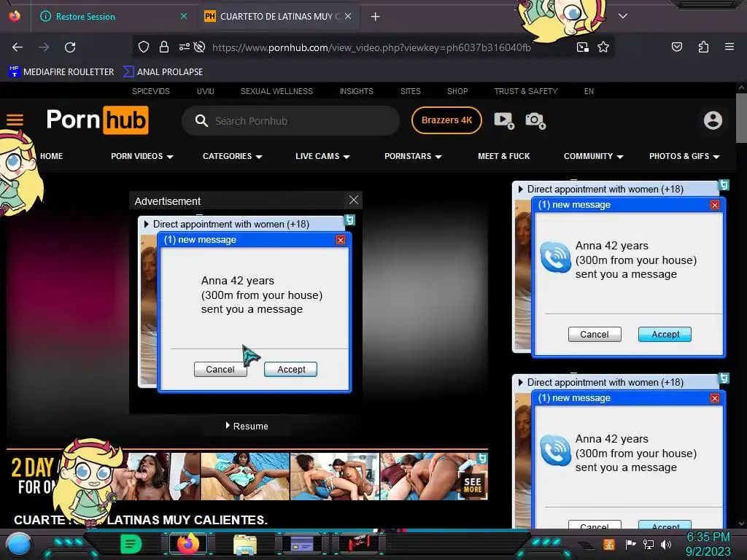Open SEXUAL WELLNESS link
The image size is (747, 560).
(x=276, y=91)
